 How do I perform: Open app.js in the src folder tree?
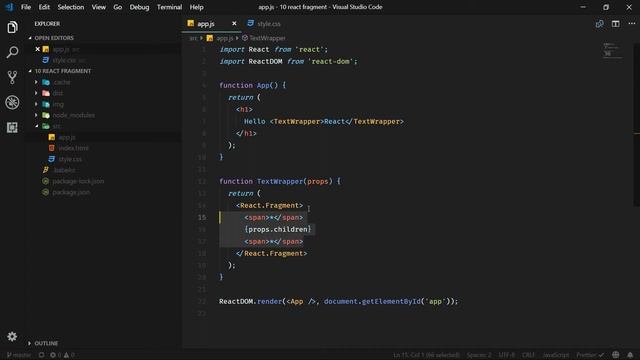click(x=67, y=137)
